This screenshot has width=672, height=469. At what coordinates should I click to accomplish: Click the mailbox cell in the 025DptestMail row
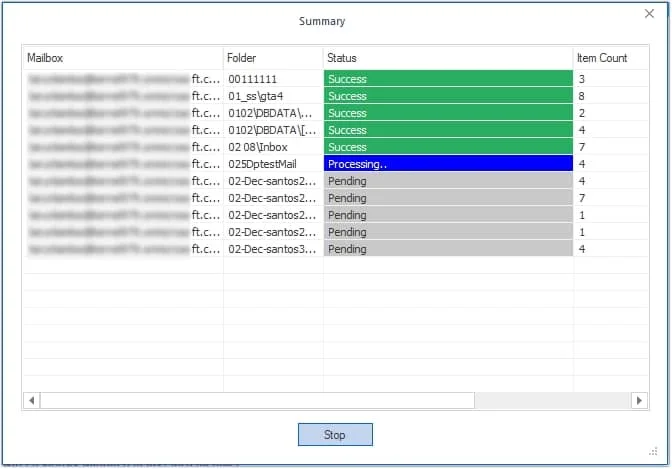[x=123, y=164]
